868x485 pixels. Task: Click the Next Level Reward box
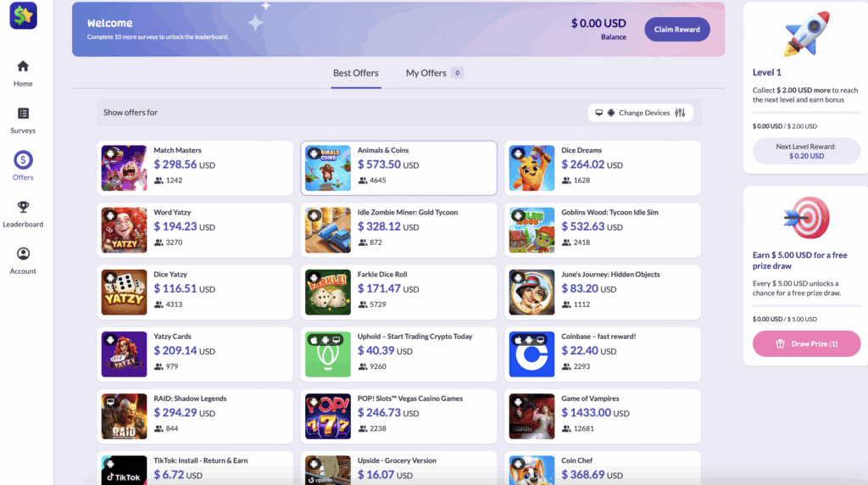pyautogui.click(x=806, y=151)
